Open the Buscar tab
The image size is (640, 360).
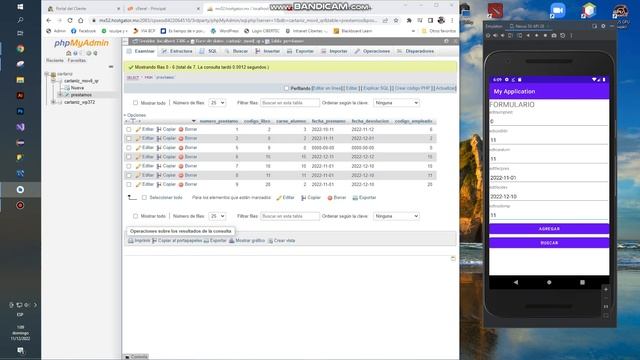click(236, 51)
